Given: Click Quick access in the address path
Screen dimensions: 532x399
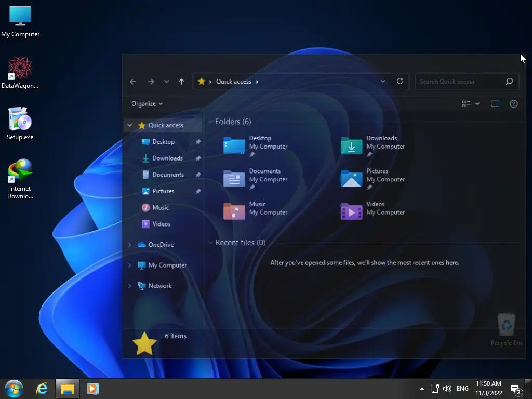Looking at the screenshot, I should 234,82.
